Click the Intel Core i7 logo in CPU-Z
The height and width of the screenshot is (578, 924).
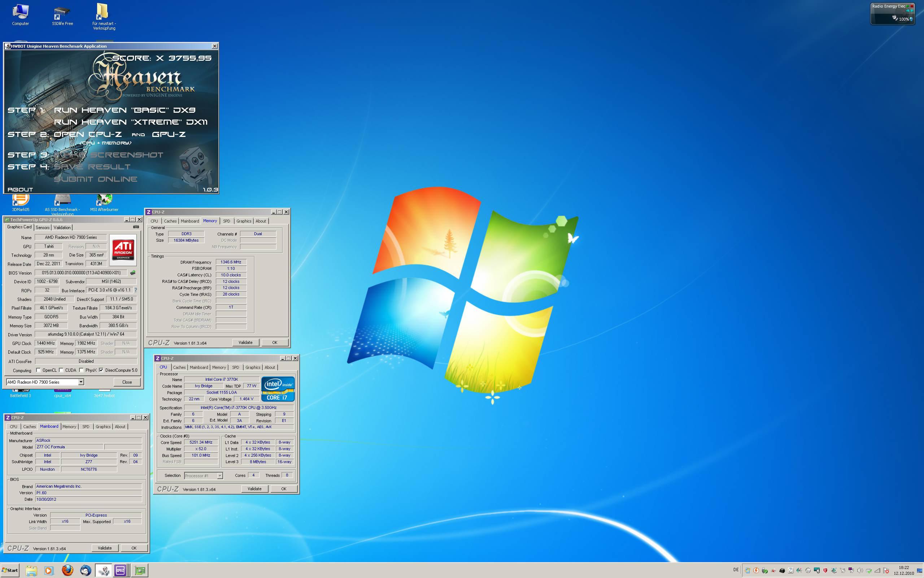point(278,389)
